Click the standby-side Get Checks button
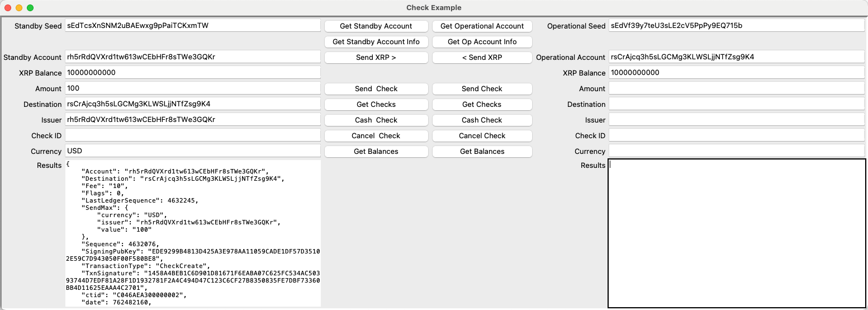Image resolution: width=868 pixels, height=310 pixels. tap(376, 104)
